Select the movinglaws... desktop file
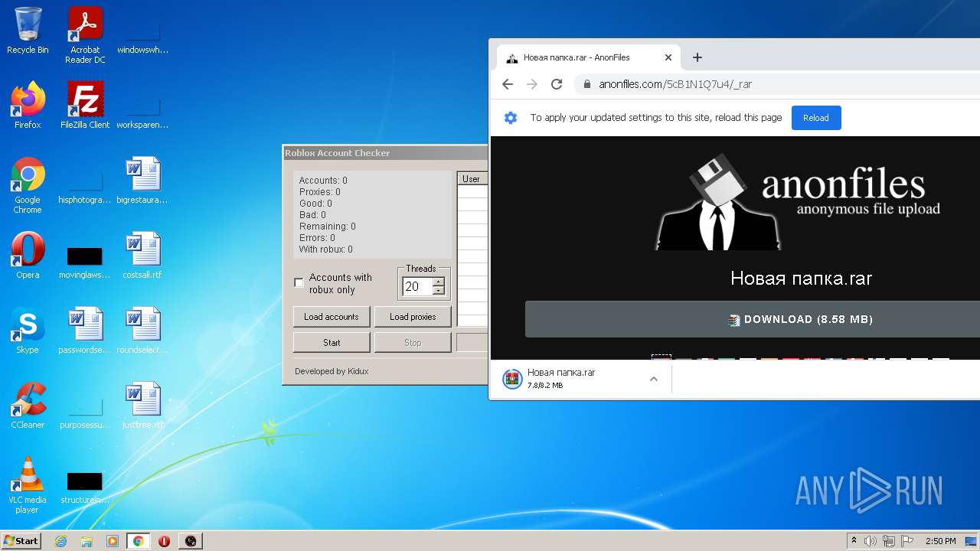 pyautogui.click(x=85, y=260)
